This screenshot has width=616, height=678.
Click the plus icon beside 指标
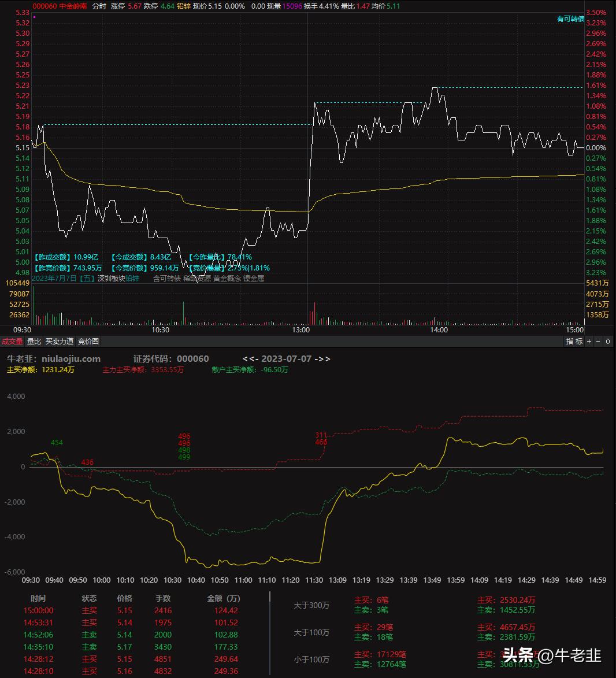pyautogui.click(x=589, y=342)
